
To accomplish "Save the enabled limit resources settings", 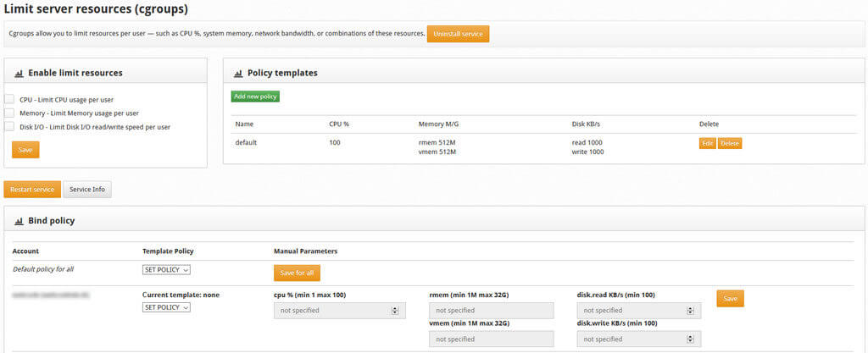I will click(x=25, y=150).
